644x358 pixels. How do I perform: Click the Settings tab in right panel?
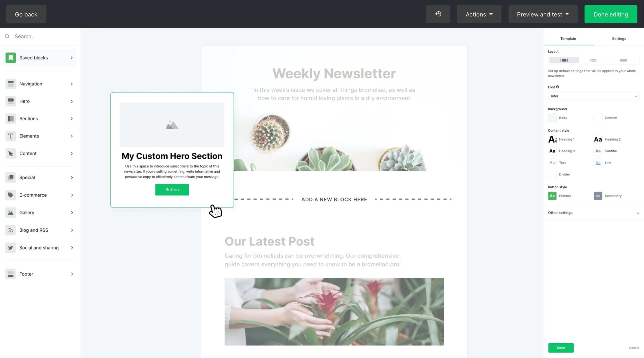(x=619, y=38)
